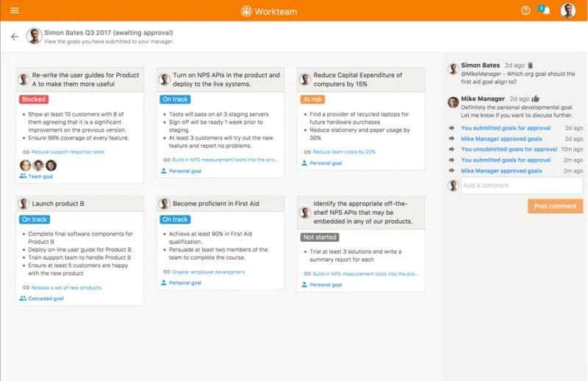Click 'Train support team to handle Product B'

click(x=79, y=257)
